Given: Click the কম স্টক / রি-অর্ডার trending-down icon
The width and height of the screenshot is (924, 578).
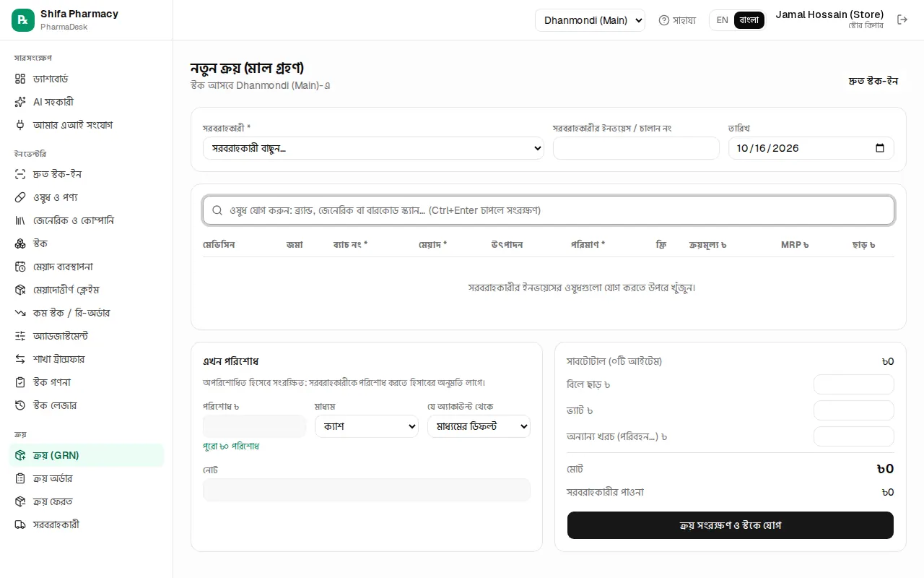Looking at the screenshot, I should point(20,313).
